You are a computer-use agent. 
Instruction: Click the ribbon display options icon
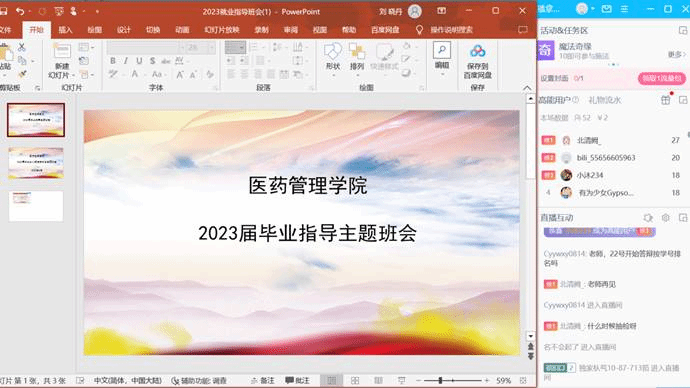click(441, 11)
